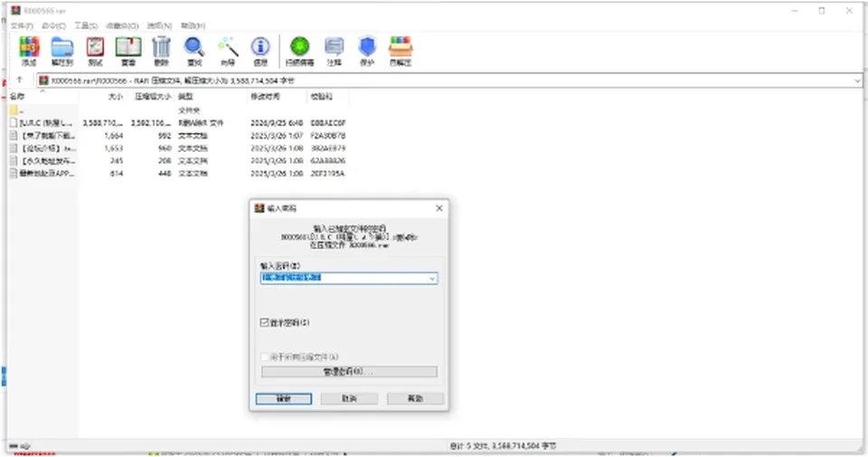The height and width of the screenshot is (457, 868).
Task: Toggle the Show password (显示密码) checkbox
Action: coord(265,322)
